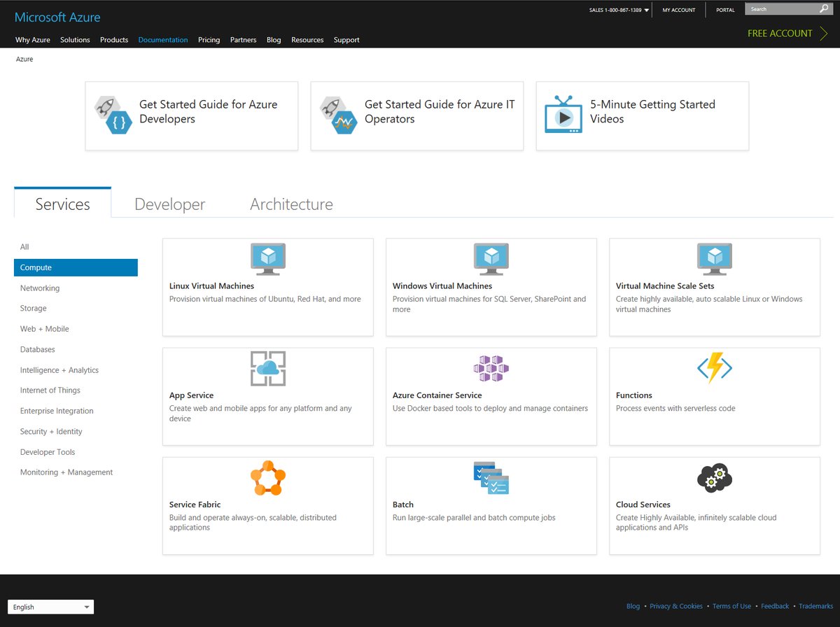The width and height of the screenshot is (840, 627).
Task: Click the search magnifier icon
Action: coord(824,9)
